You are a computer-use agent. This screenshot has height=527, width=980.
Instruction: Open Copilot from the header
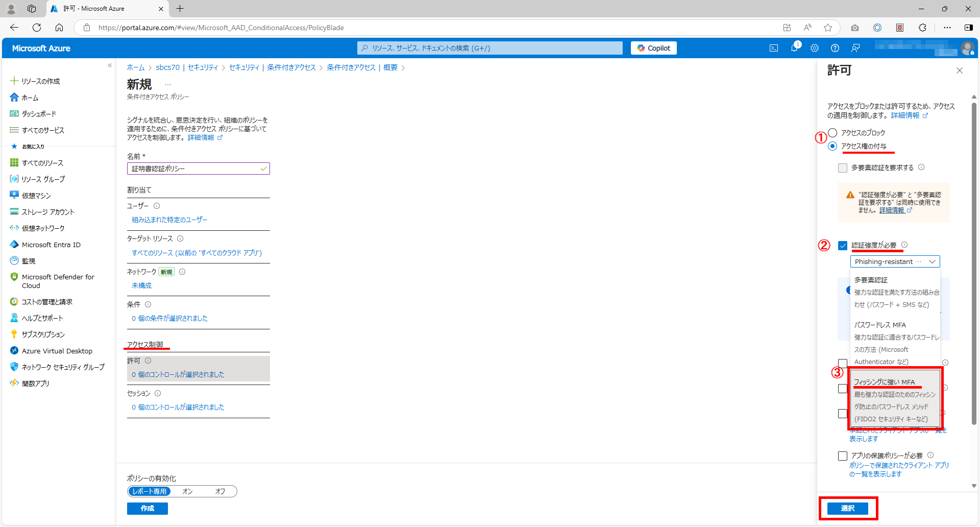(x=654, y=48)
